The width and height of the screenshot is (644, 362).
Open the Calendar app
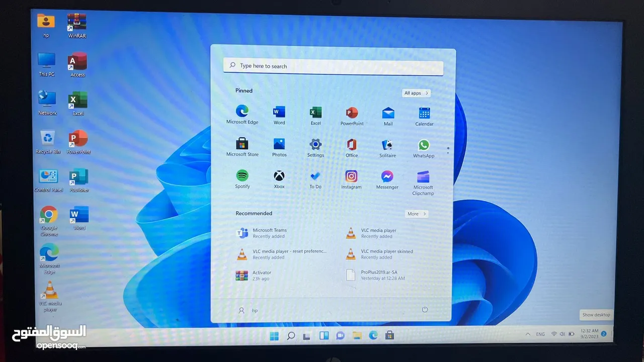point(424,117)
